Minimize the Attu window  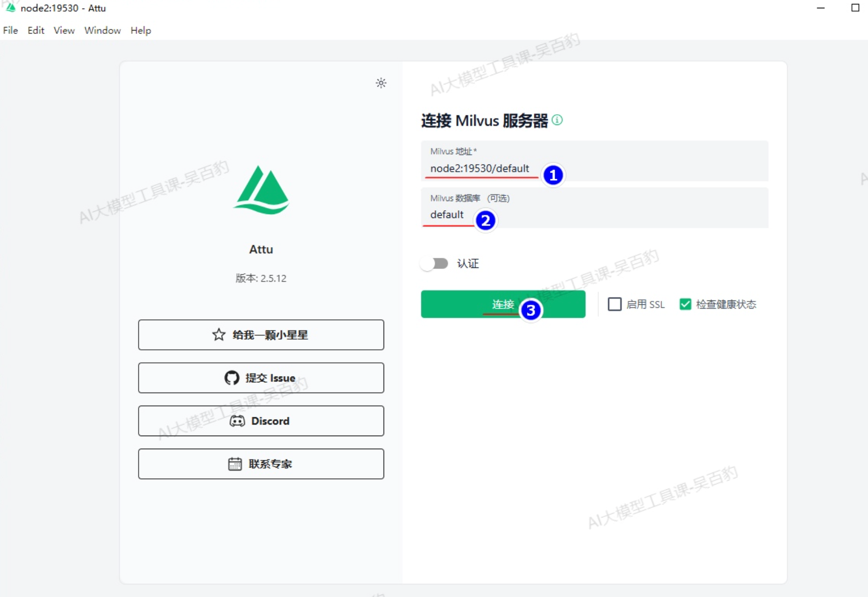[820, 8]
